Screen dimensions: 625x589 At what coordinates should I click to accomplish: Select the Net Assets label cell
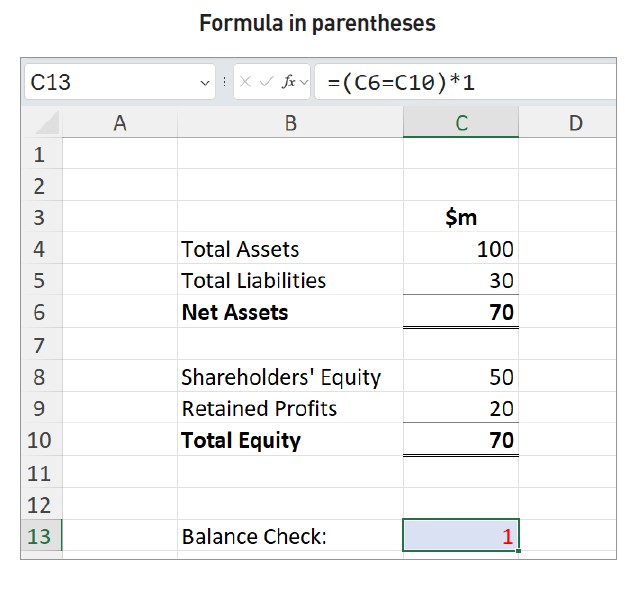point(290,311)
